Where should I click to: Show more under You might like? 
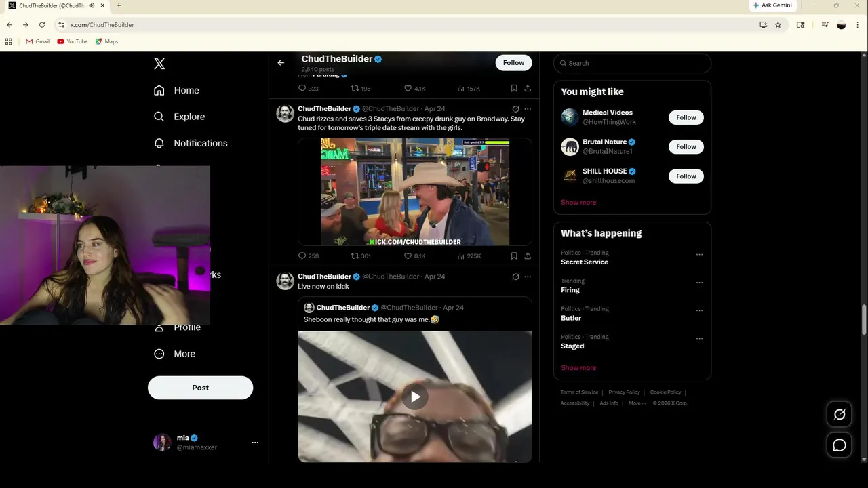pos(578,203)
